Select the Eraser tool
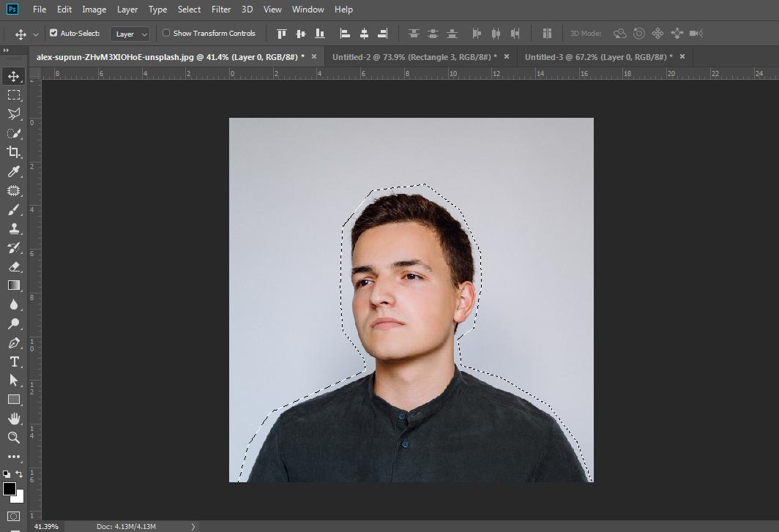The width and height of the screenshot is (779, 532). click(x=15, y=266)
